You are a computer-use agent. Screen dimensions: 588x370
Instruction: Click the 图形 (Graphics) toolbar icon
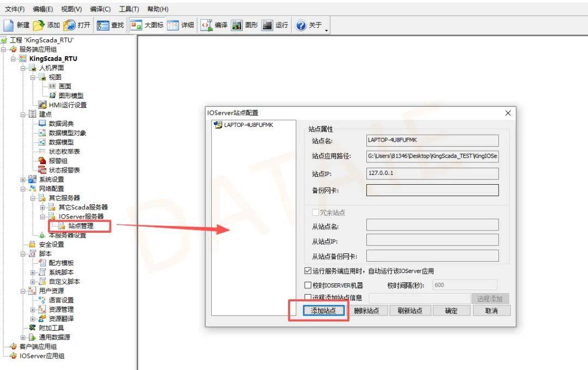(x=237, y=25)
